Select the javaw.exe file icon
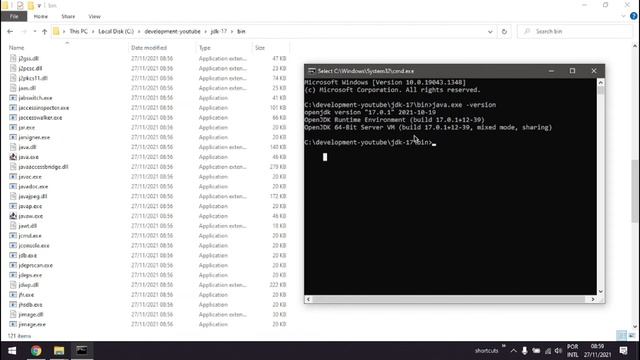 [x=13, y=216]
